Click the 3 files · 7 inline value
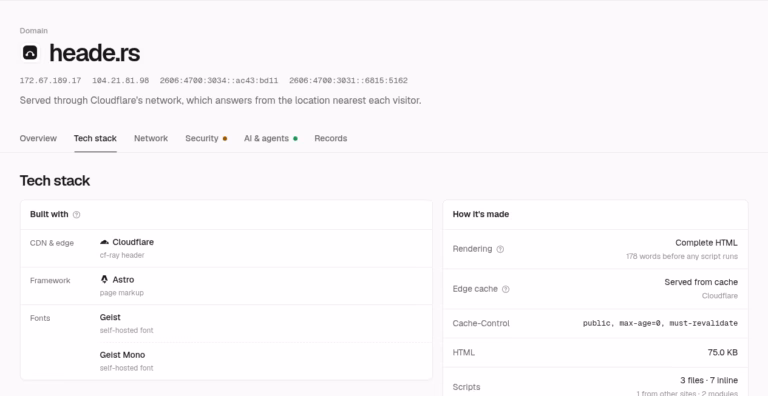Screen dimensions: 768x396 709,380
